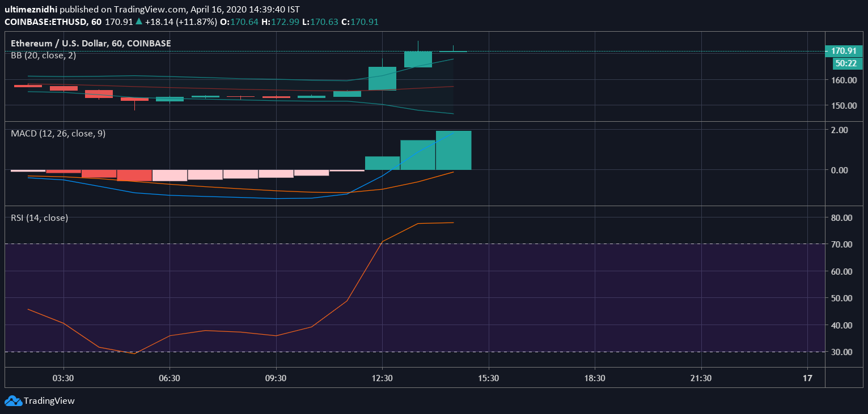Screen dimensions: 868x414
Task: Click the RSI (14, close) indicator label
Action: (x=40, y=217)
